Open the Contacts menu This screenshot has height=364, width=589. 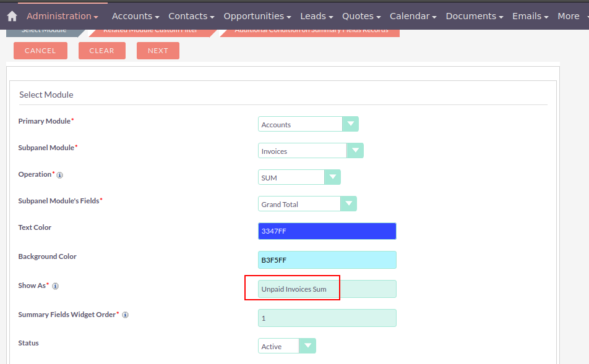point(191,16)
